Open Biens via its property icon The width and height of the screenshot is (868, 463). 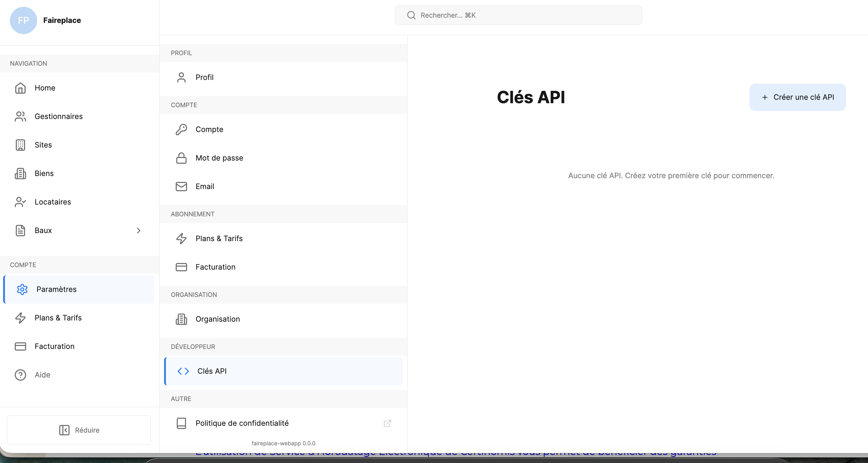20,173
